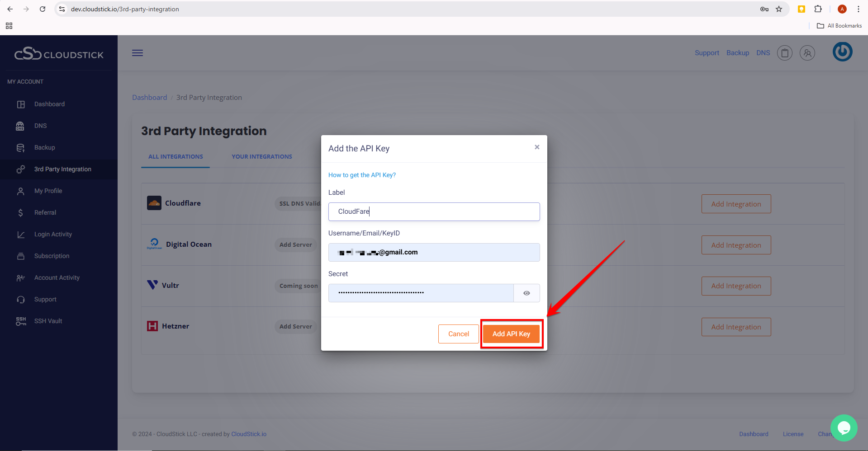Close the Add the API Key dialog
This screenshot has height=451, width=868.
(x=537, y=147)
